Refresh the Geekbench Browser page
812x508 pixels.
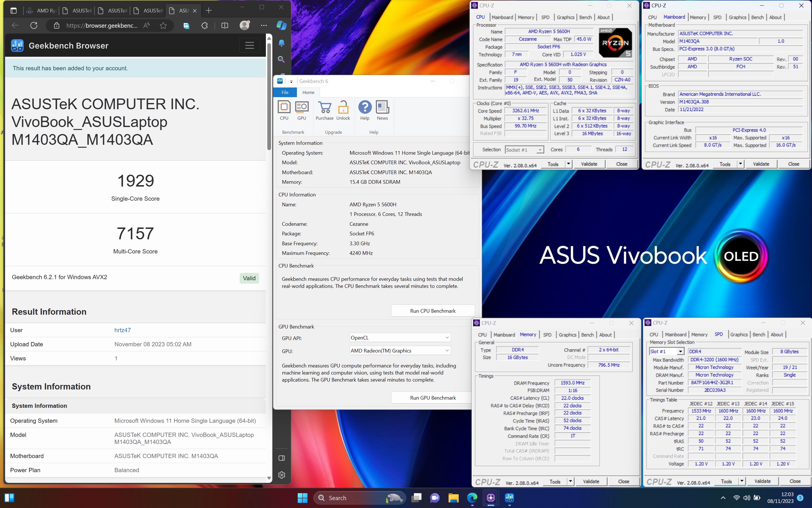(34, 25)
